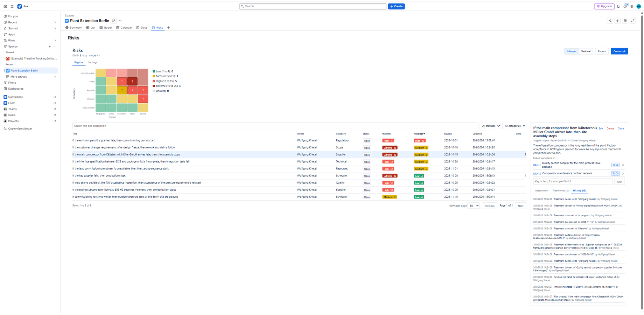Click the share icon for this space
The height and width of the screenshot is (315, 644).
tap(610, 21)
